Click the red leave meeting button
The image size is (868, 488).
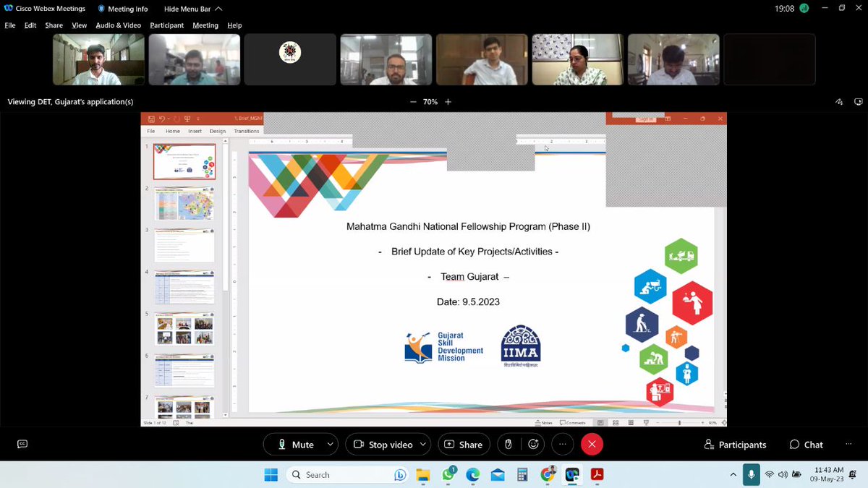coord(592,445)
